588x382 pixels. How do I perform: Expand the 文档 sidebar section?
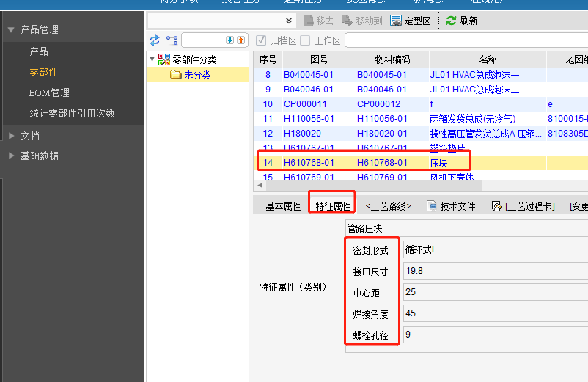pyautogui.click(x=11, y=136)
